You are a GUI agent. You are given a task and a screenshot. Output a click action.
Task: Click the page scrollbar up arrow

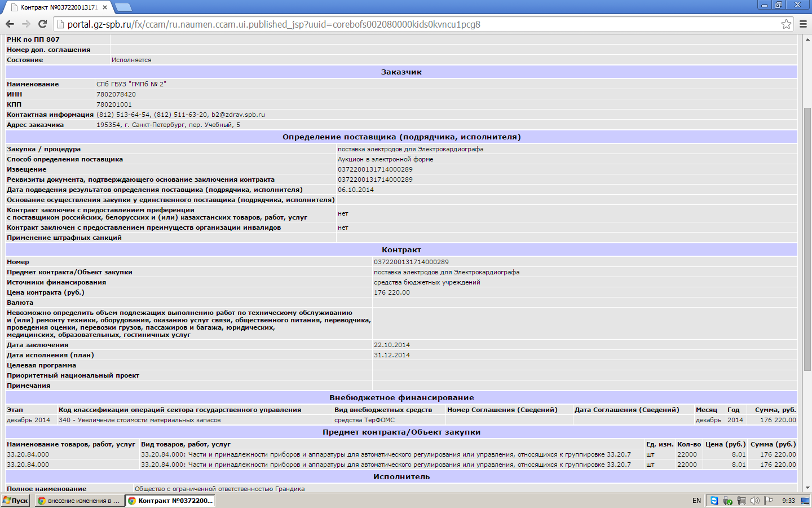pyautogui.click(x=807, y=39)
